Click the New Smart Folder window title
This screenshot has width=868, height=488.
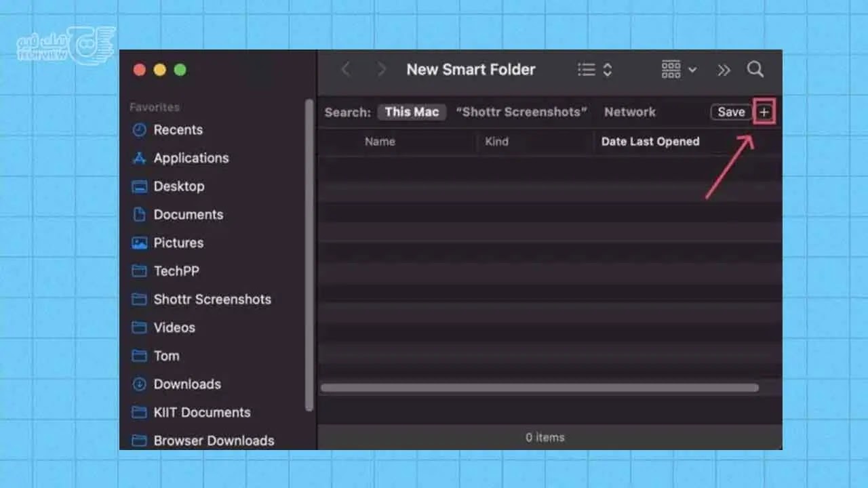pos(471,69)
